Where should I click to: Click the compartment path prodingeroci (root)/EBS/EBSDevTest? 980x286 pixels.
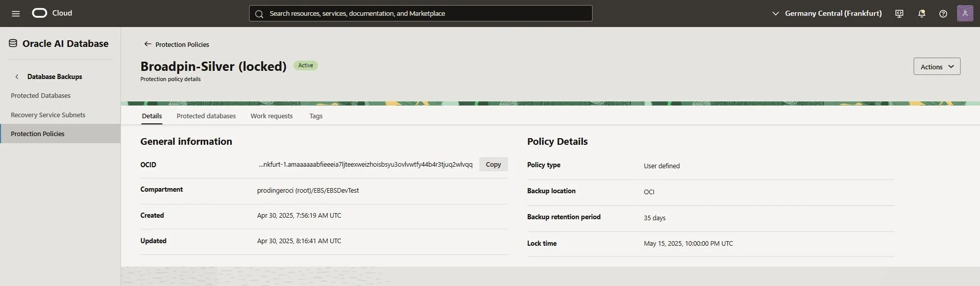click(x=308, y=190)
